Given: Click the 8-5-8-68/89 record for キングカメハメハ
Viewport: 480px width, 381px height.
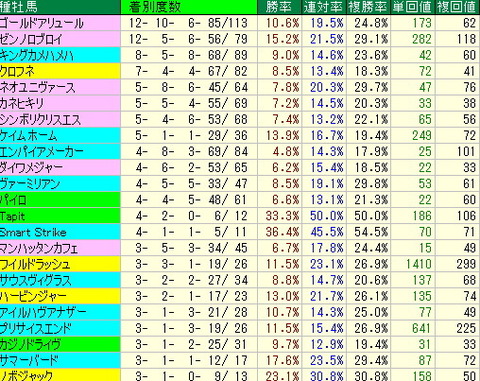Looking at the screenshot, I should (192, 55).
